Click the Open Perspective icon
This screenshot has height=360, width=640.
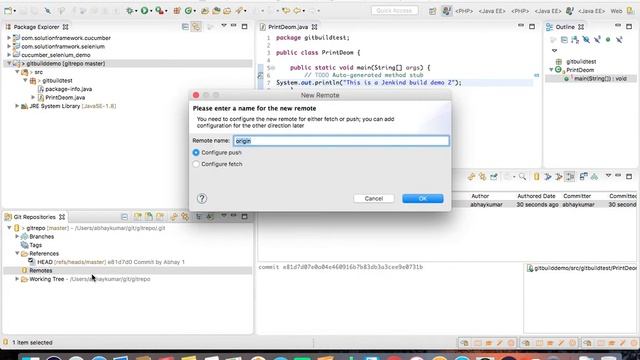pos(432,11)
